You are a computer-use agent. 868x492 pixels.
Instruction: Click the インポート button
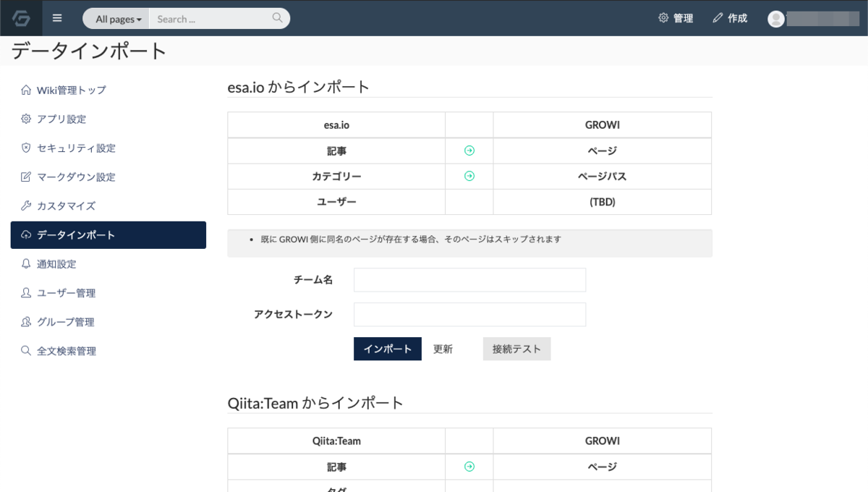click(387, 349)
